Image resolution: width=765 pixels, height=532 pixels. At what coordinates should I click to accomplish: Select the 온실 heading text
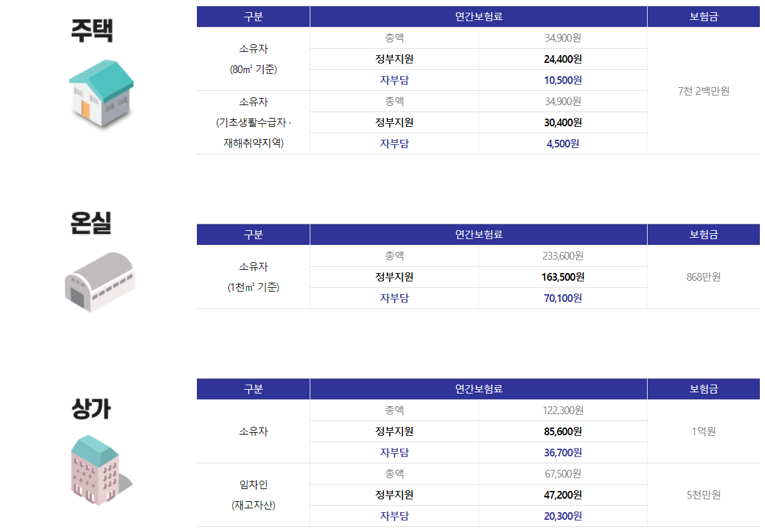tap(91, 223)
